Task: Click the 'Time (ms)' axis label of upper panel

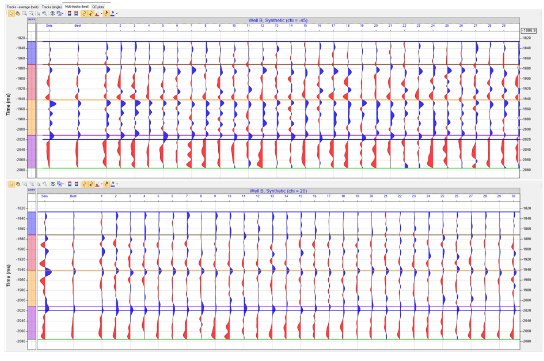Action: pyautogui.click(x=8, y=104)
